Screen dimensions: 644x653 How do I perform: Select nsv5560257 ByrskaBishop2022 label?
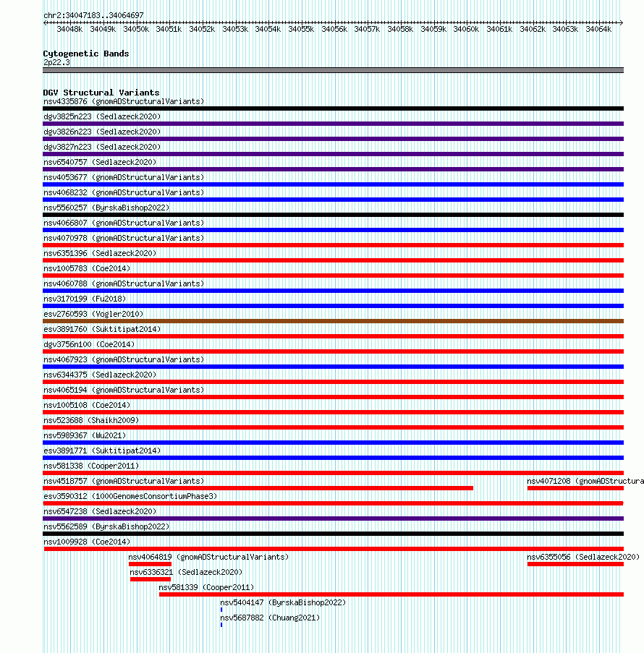[x=106, y=208]
